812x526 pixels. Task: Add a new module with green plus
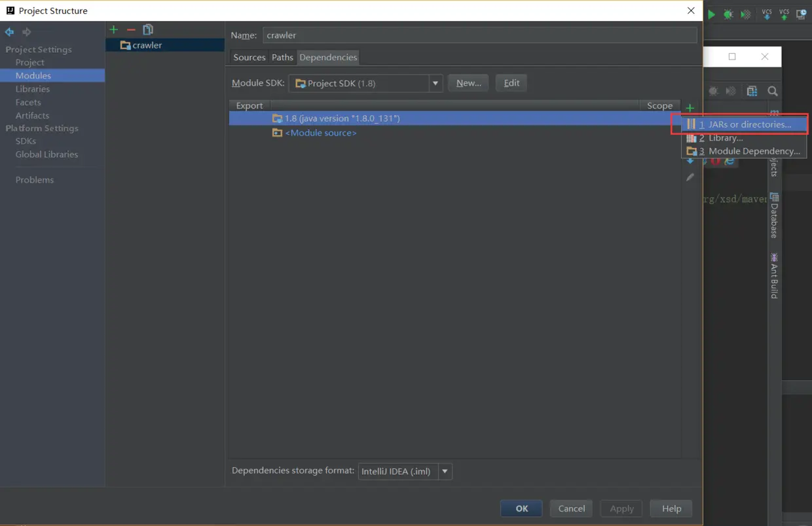pyautogui.click(x=113, y=29)
